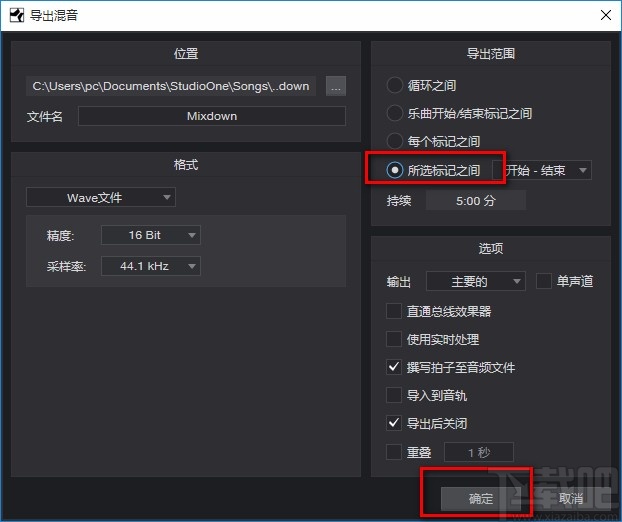Choose 每个标记之间 radio option
The width and height of the screenshot is (622, 522).
click(395, 141)
